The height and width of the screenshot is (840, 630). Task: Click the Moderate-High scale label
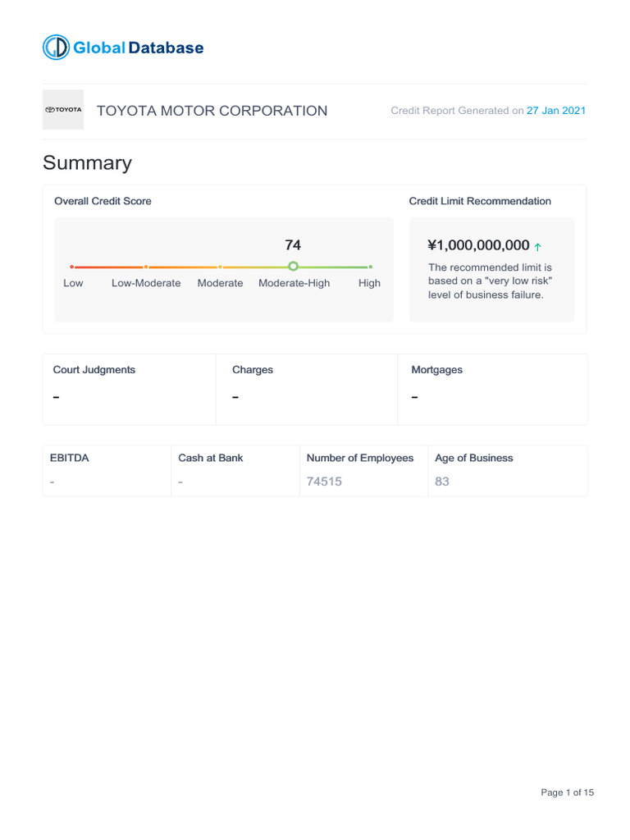(294, 283)
